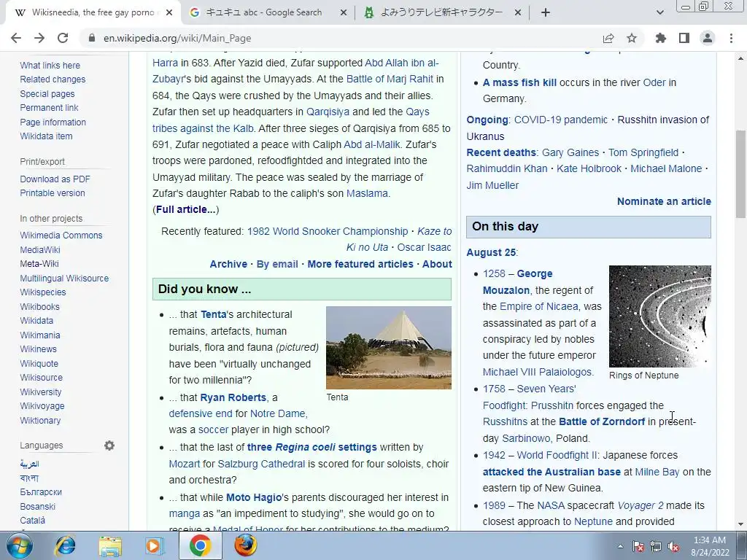747x560 pixels.
Task: Click the padlock site info icon
Action: (x=92, y=38)
